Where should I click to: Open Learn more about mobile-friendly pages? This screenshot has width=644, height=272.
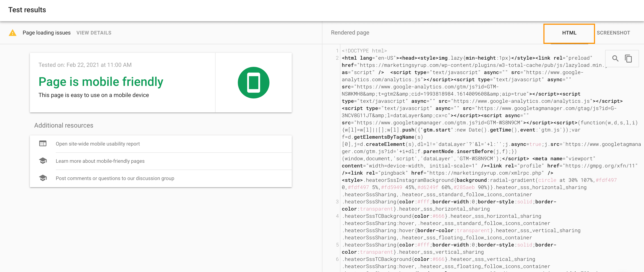click(x=100, y=161)
